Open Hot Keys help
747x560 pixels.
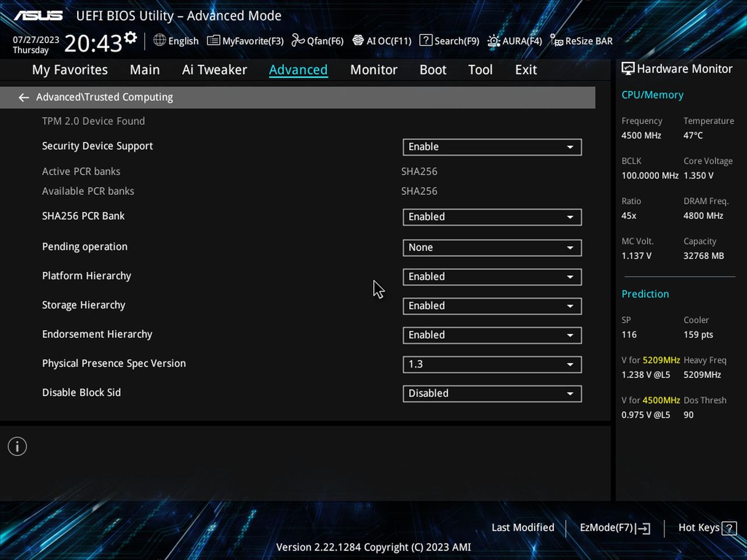(x=707, y=528)
